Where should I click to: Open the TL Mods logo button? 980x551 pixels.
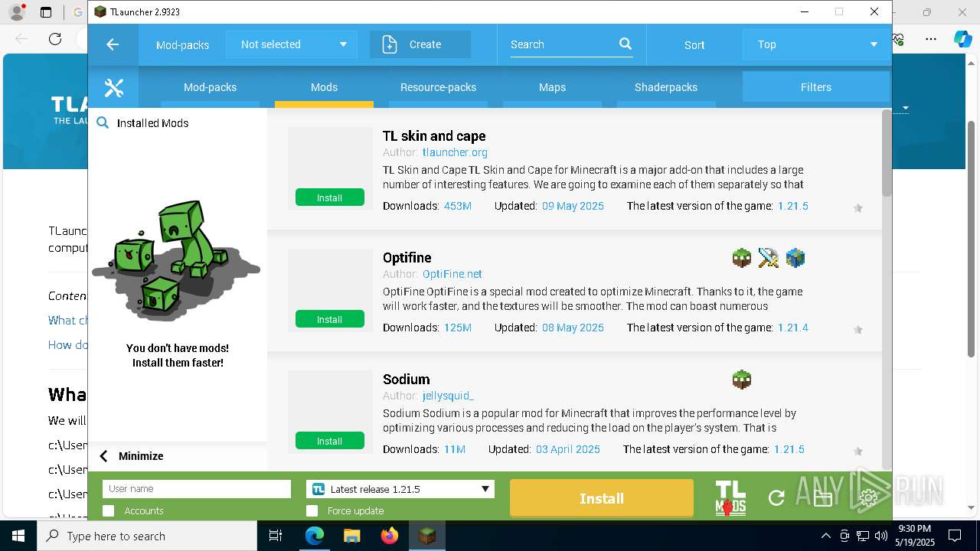click(730, 498)
